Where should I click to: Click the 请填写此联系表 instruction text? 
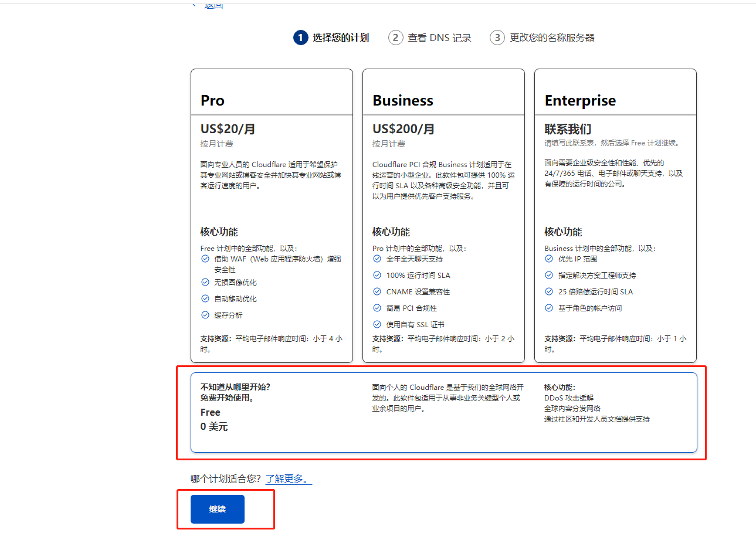tap(612, 143)
